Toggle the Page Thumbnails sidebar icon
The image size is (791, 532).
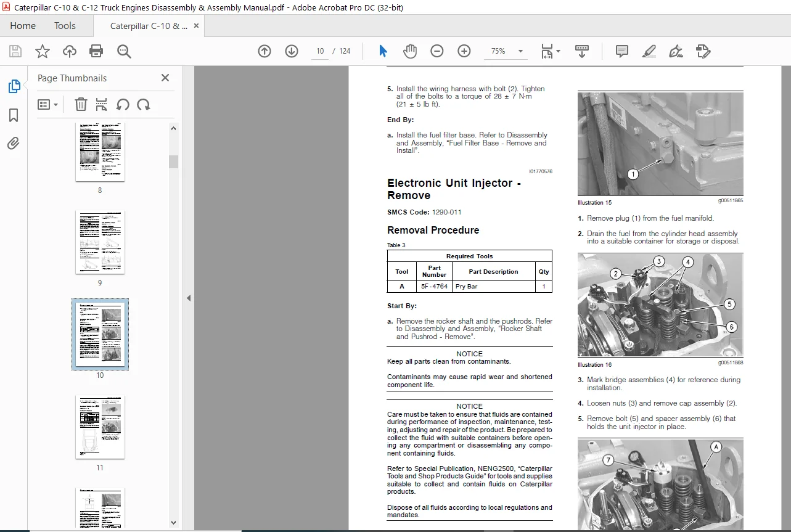pos(14,86)
